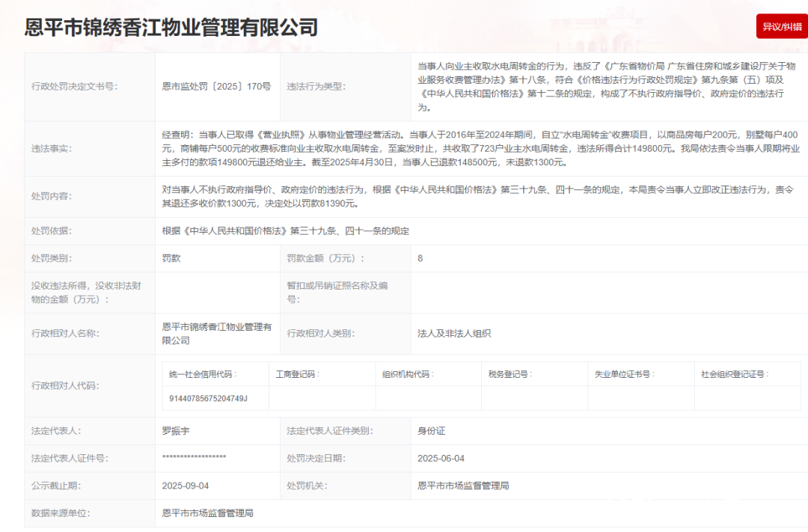Click the 数据来源单位 label
This screenshot has width=808, height=532.
[x=61, y=513]
